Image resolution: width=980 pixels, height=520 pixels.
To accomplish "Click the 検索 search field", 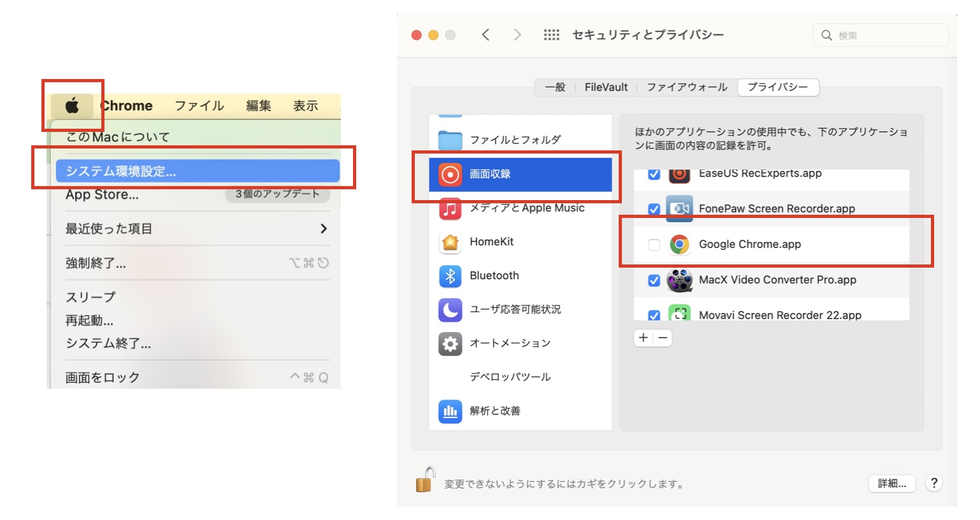I will (x=881, y=35).
